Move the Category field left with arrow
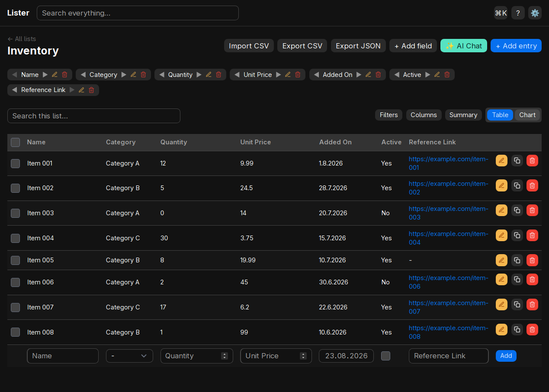 (x=83, y=75)
